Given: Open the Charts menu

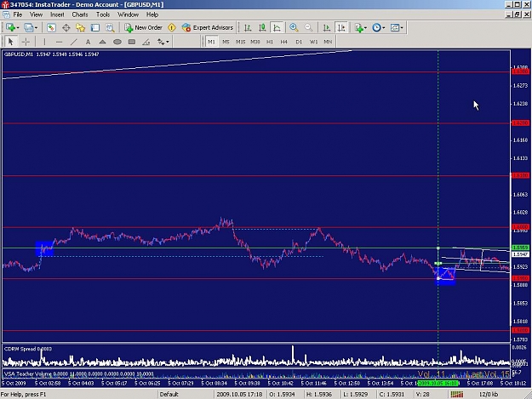Looking at the screenshot, I should pyautogui.click(x=80, y=14).
